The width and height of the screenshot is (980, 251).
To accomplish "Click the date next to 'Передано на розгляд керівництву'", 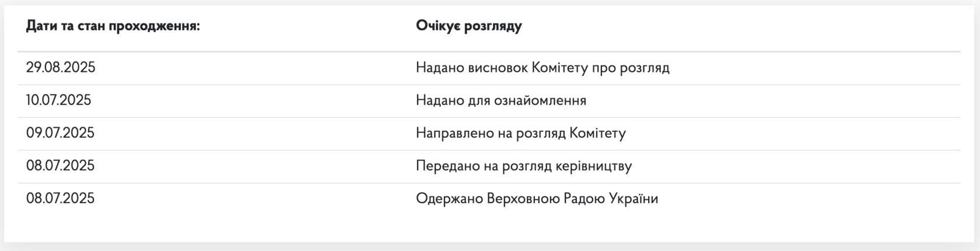I will pos(60,166).
